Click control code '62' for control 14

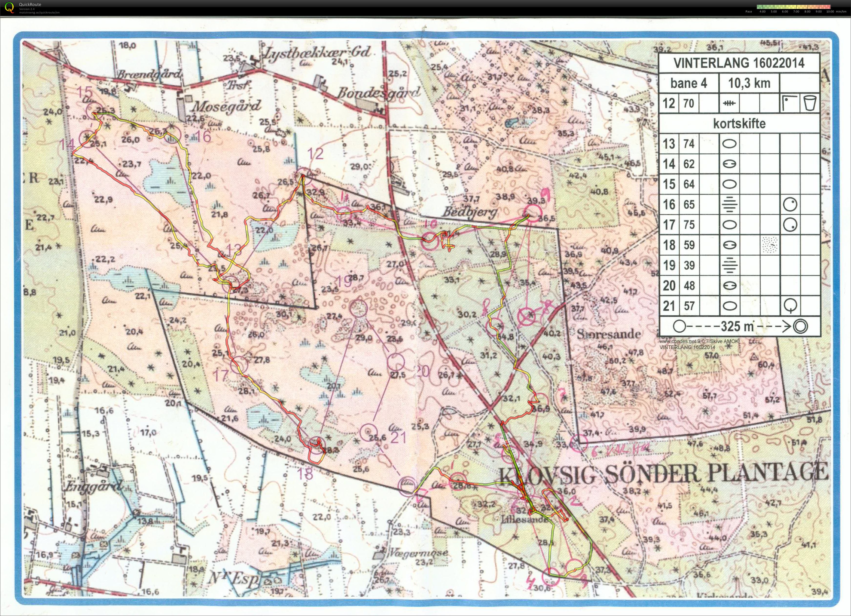point(689,164)
